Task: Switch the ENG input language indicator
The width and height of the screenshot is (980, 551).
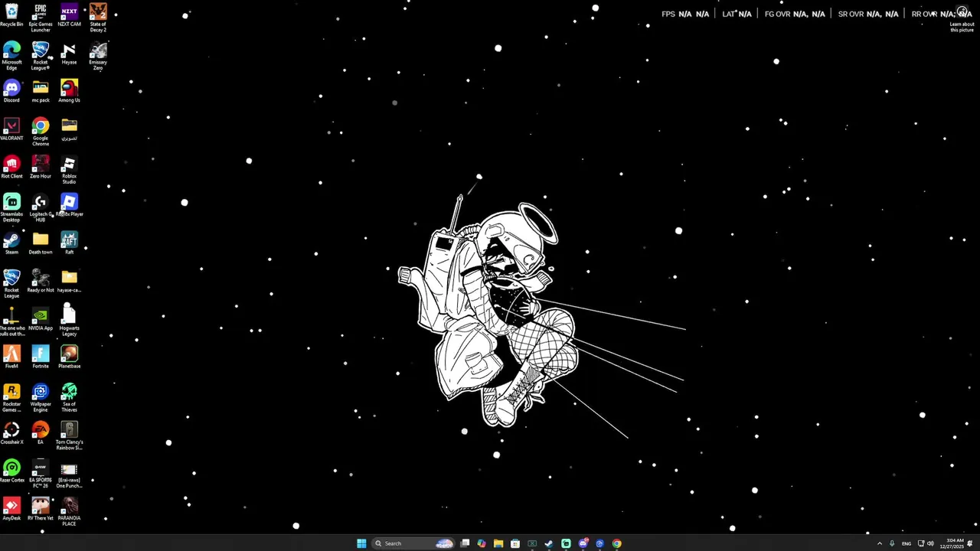Action: [x=906, y=543]
